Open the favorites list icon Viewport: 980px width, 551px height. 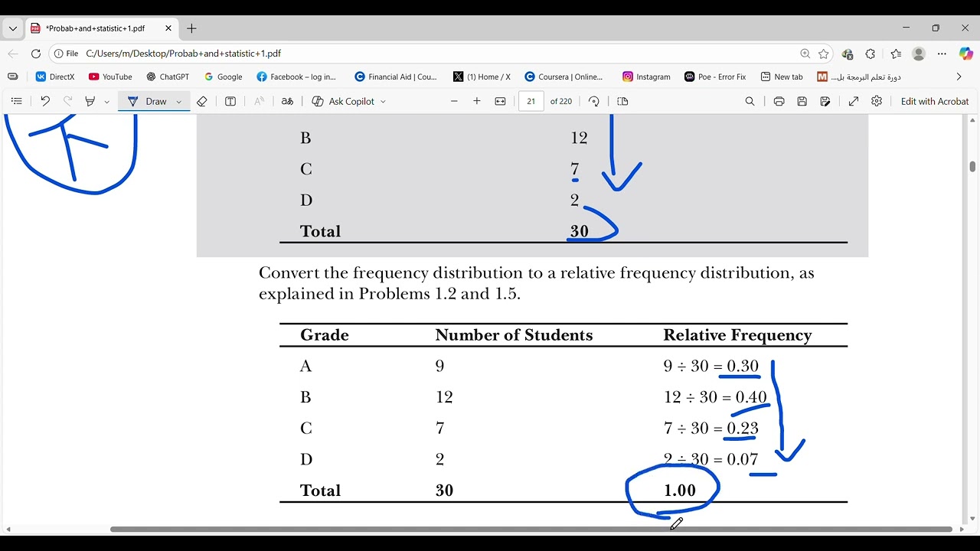[x=896, y=54]
